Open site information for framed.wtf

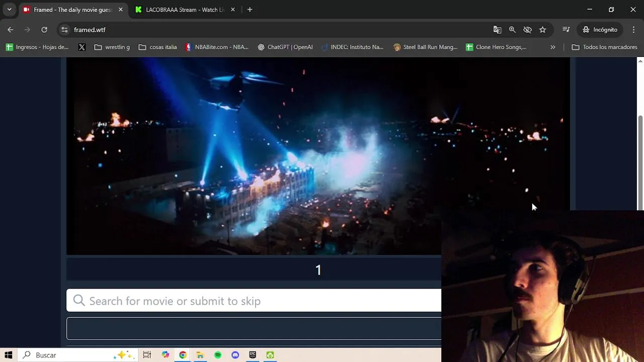64,30
